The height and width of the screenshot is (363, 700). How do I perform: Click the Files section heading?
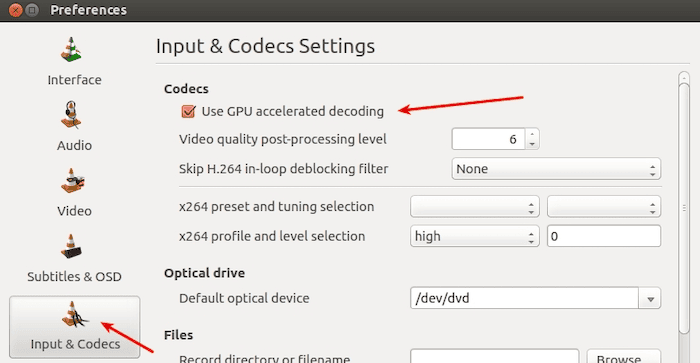tap(178, 335)
